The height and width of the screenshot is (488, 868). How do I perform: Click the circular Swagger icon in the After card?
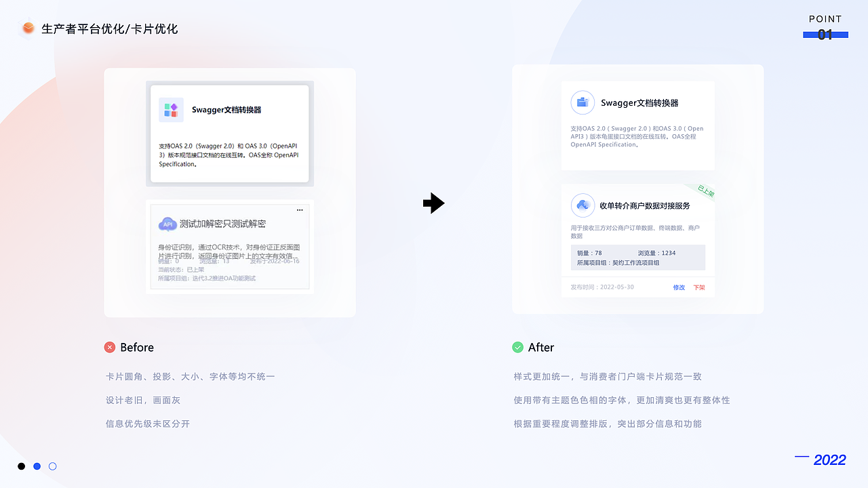(583, 103)
